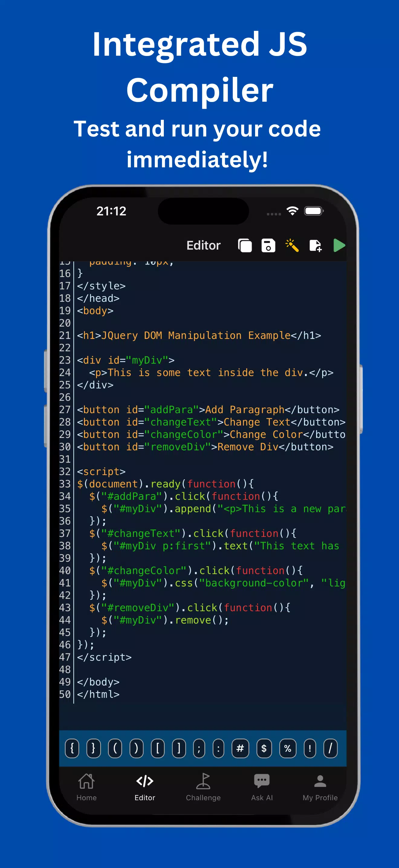Open the My Profile tab

click(x=320, y=787)
